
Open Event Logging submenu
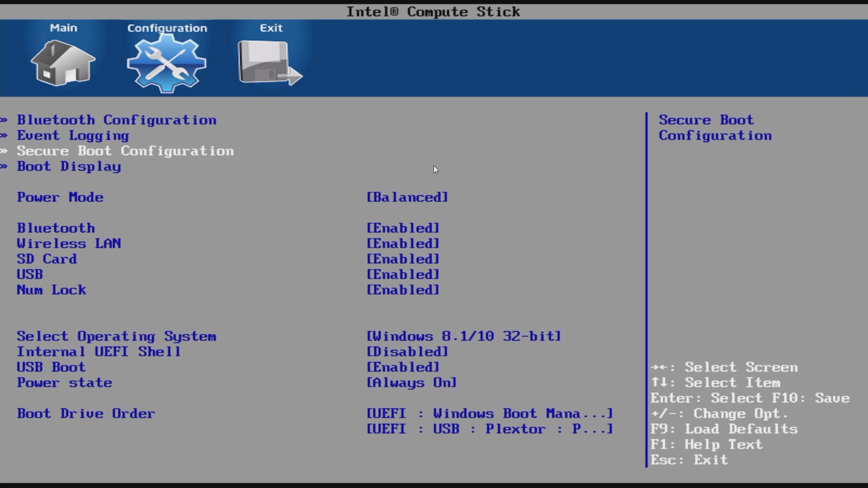click(x=73, y=136)
